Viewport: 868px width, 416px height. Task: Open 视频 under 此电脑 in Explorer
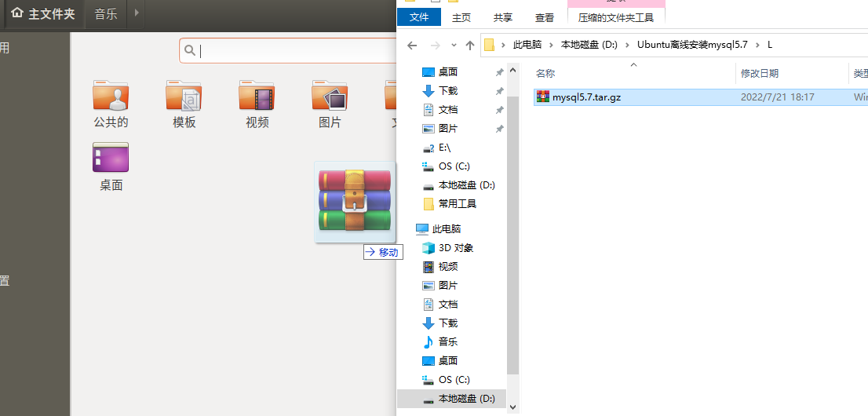click(x=448, y=266)
